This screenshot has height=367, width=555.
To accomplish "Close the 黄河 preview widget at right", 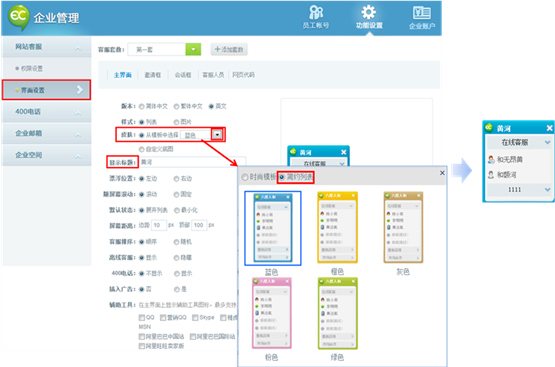I will (x=549, y=128).
